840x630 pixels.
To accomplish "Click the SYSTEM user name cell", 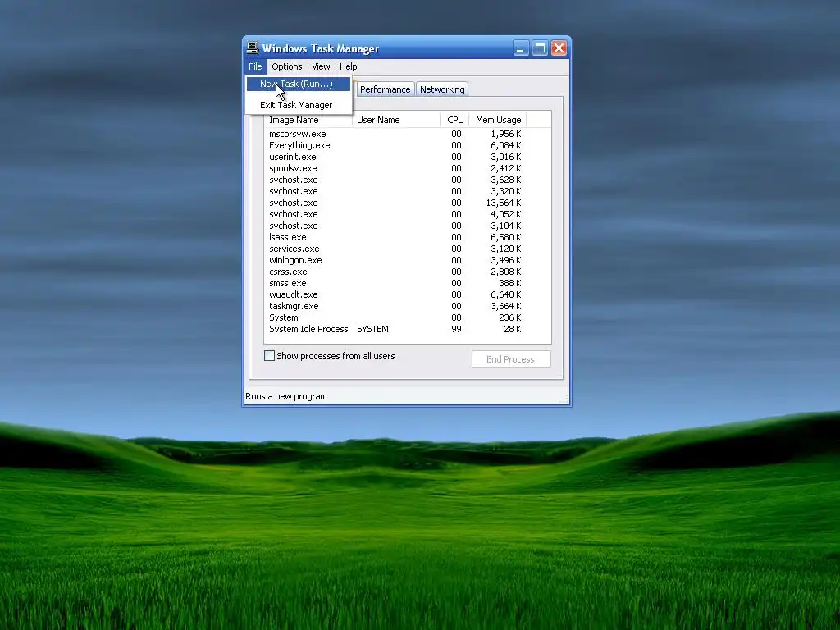I will pos(373,329).
